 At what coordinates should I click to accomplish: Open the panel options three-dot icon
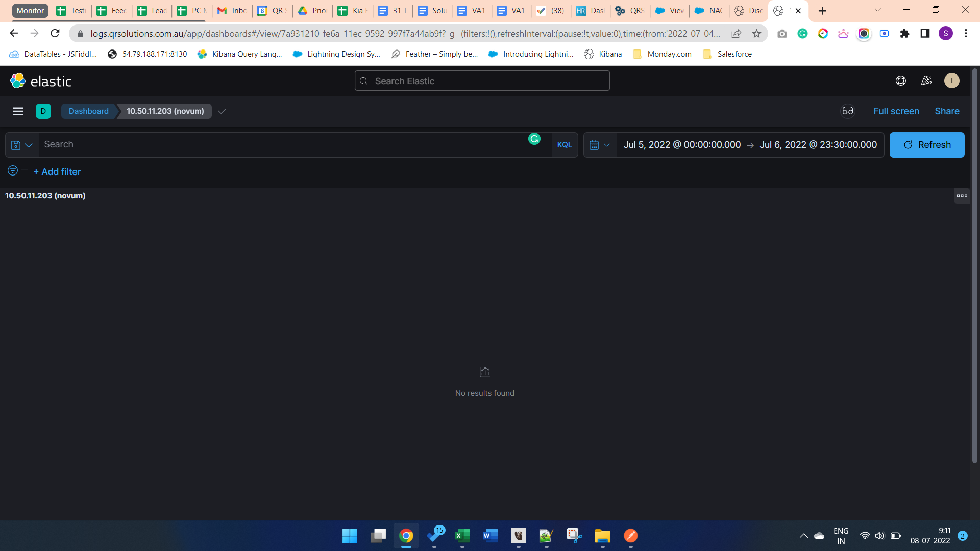click(x=962, y=196)
